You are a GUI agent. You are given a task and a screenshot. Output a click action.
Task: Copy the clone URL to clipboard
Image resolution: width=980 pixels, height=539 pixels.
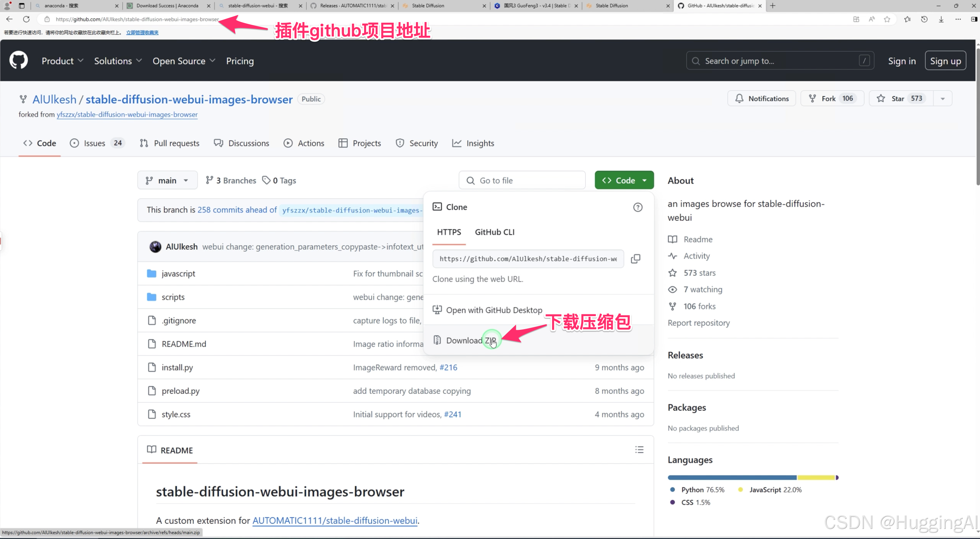tap(635, 259)
